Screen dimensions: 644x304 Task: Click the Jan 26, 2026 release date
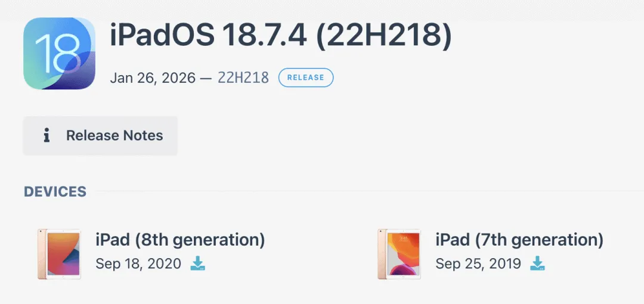tap(152, 77)
